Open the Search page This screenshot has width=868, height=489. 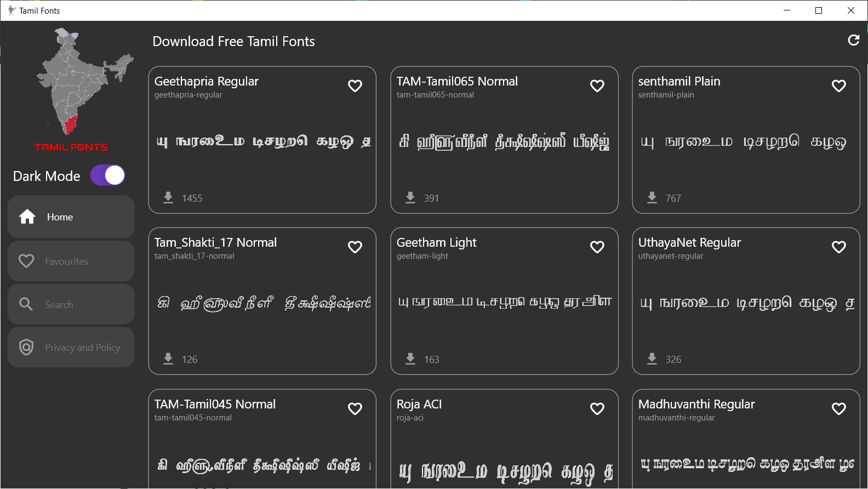(x=71, y=304)
